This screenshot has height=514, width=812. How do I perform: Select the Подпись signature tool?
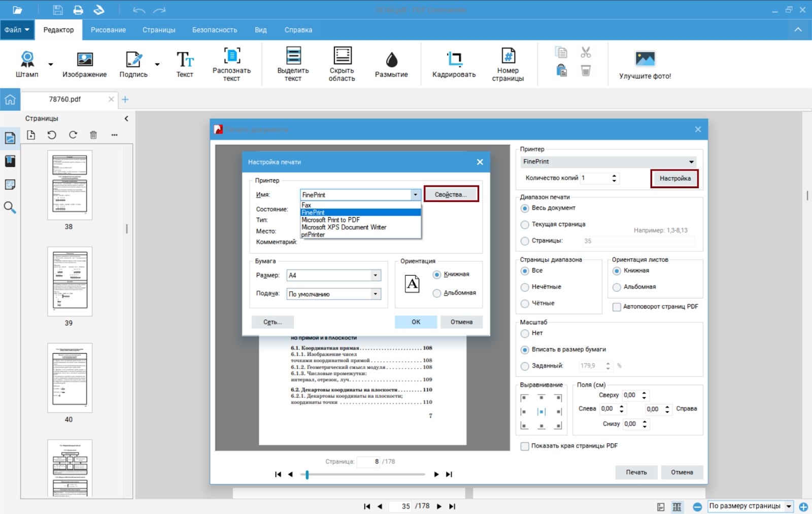point(133,64)
